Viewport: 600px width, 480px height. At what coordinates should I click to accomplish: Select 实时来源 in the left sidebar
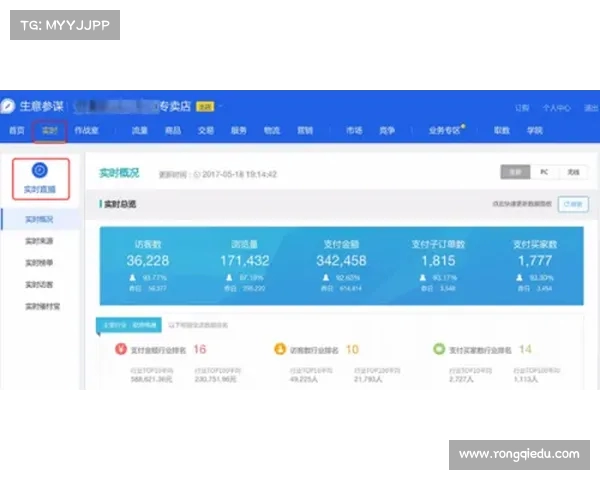(x=40, y=241)
